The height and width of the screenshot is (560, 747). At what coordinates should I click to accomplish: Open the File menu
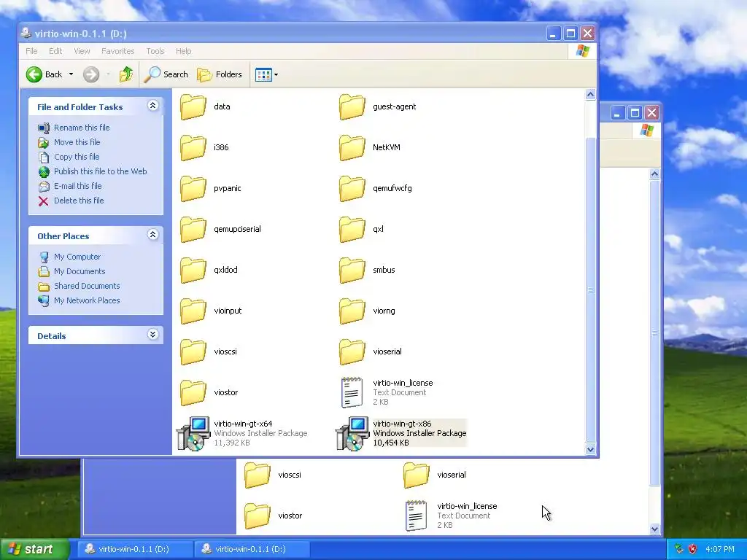point(31,51)
